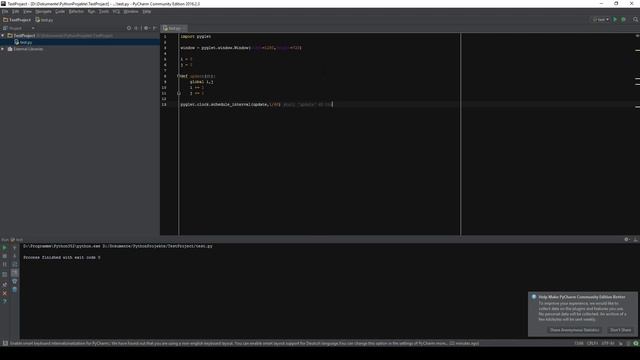
Task: Click the editor error stripe analysis indicator
Action: [x=637, y=36]
